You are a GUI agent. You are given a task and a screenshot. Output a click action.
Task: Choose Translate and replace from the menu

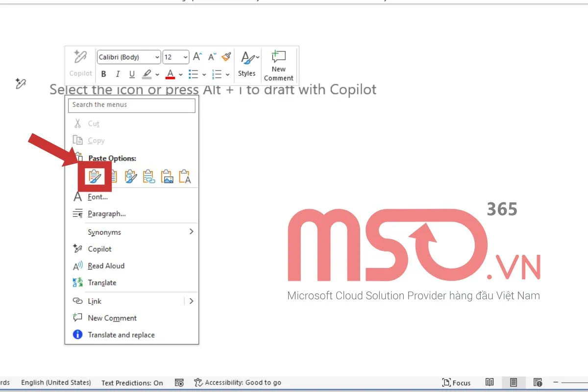(x=121, y=335)
